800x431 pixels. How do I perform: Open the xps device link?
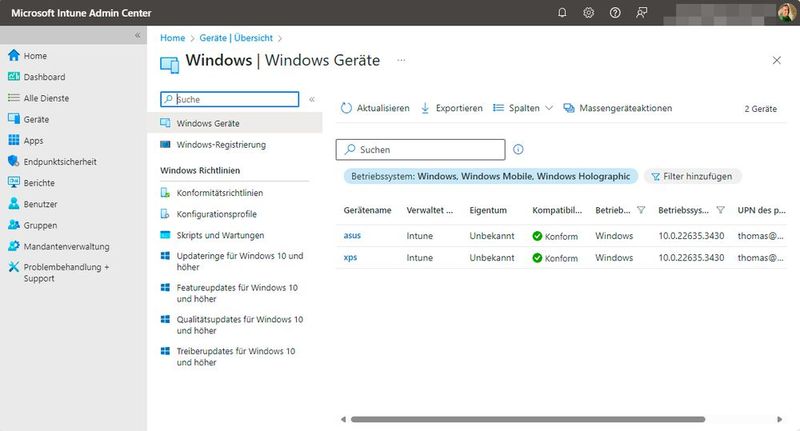[x=350, y=258]
